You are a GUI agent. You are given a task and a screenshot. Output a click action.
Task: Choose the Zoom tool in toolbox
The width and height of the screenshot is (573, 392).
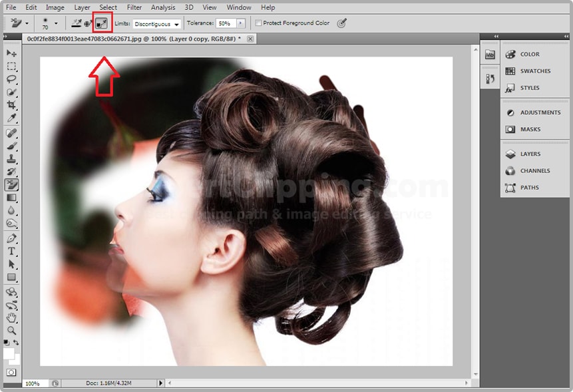[x=11, y=330]
